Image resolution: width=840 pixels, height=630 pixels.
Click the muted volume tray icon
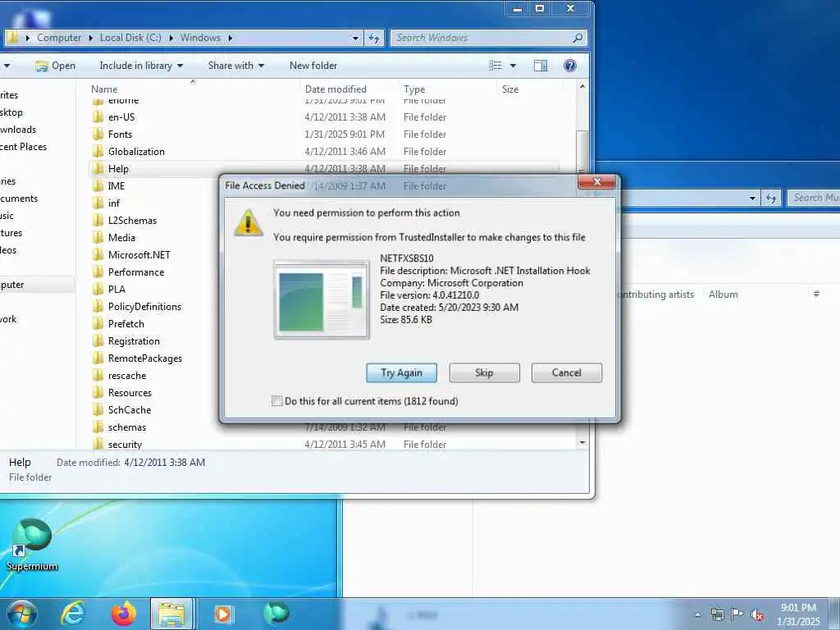757,615
